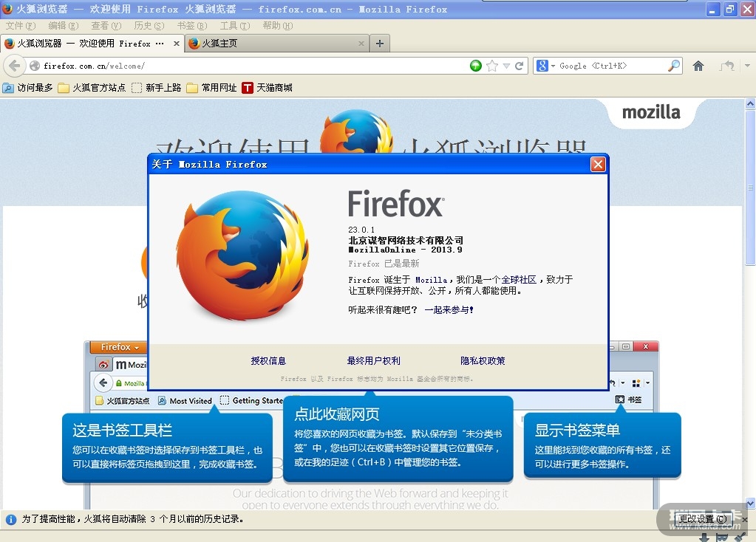This screenshot has height=542, width=756.
Task: Open the address bar history dropdown arrow
Action: (x=506, y=66)
